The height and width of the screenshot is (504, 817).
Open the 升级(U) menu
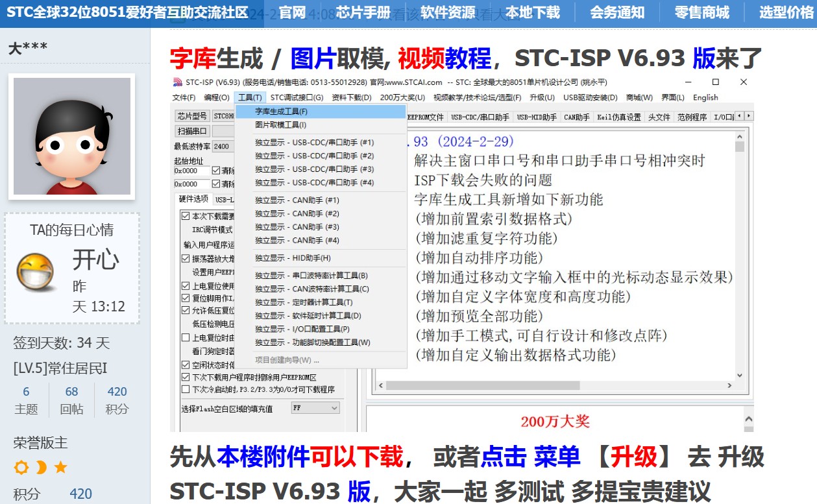tap(542, 97)
